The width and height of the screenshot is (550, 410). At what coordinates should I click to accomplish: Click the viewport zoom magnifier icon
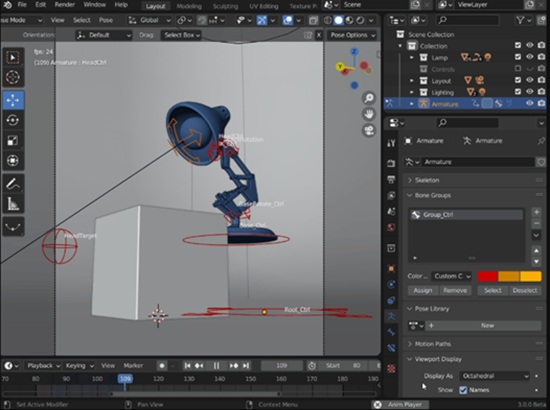pyautogui.click(x=369, y=98)
